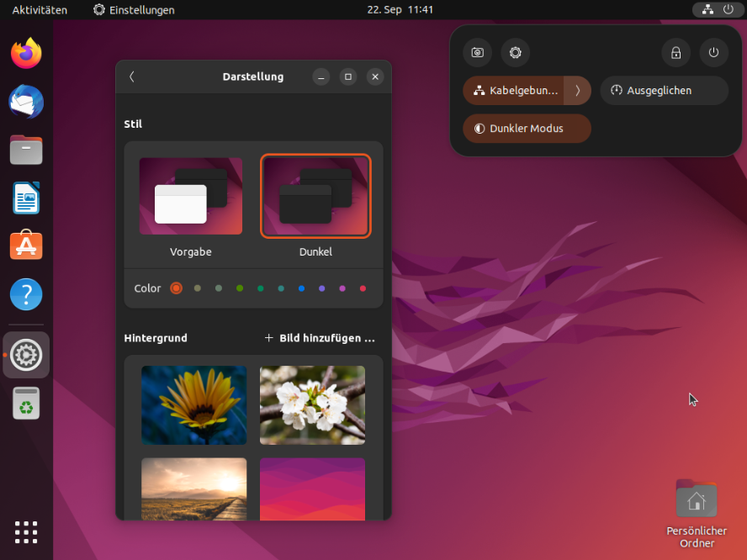
Task: Open LibreOffice Writer from the dock
Action: point(25,198)
